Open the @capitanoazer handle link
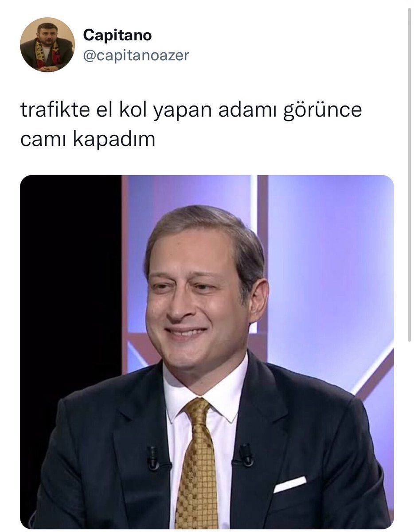Screen dimensions: 414x532 (136, 55)
